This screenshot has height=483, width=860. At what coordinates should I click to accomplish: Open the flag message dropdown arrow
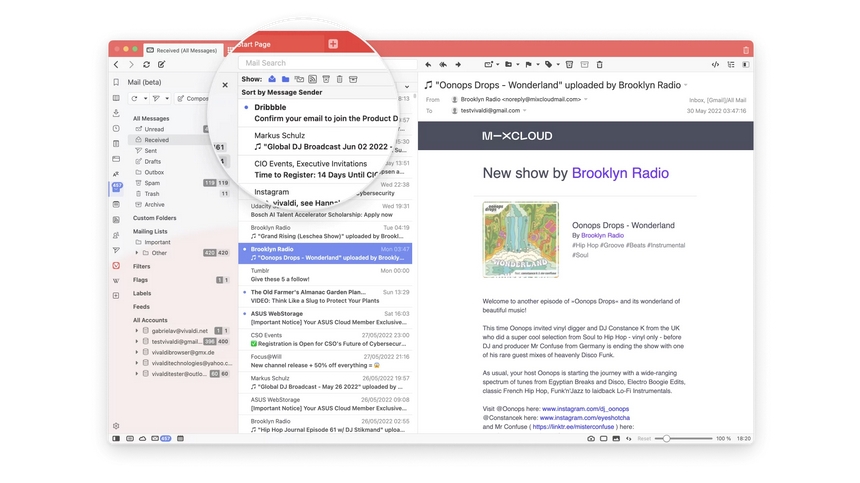pos(538,65)
